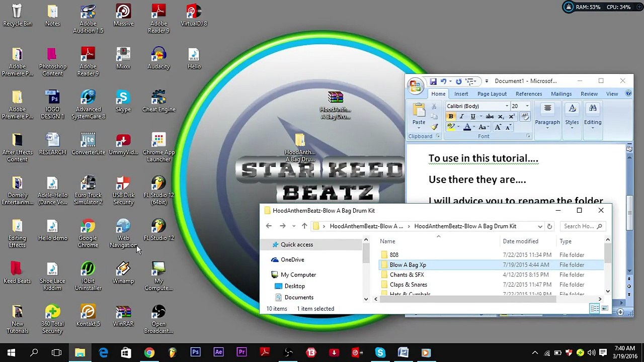Toggle Underline formatting in Word
Viewport: 644px width, 362px height.
click(472, 117)
